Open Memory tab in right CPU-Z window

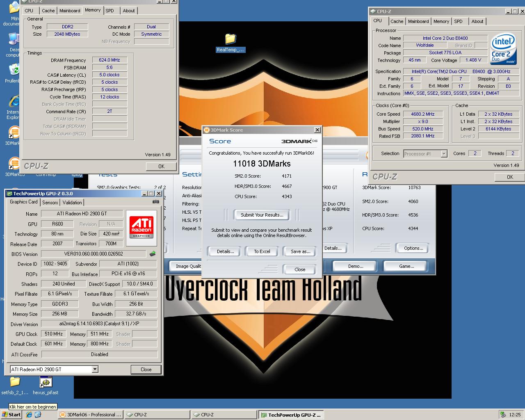tap(441, 21)
